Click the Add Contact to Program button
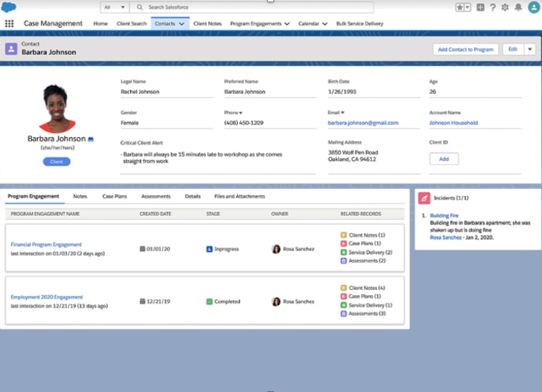Viewport: 542px width, 392px height. pyautogui.click(x=465, y=49)
